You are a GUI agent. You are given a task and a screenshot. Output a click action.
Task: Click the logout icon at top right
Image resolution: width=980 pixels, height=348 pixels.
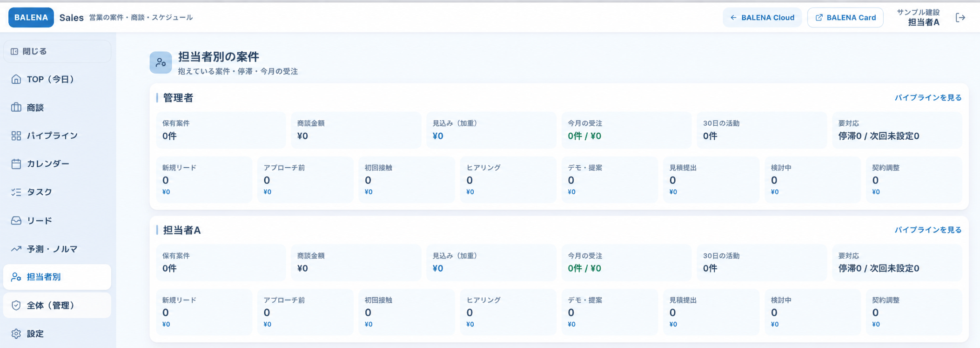(960, 18)
